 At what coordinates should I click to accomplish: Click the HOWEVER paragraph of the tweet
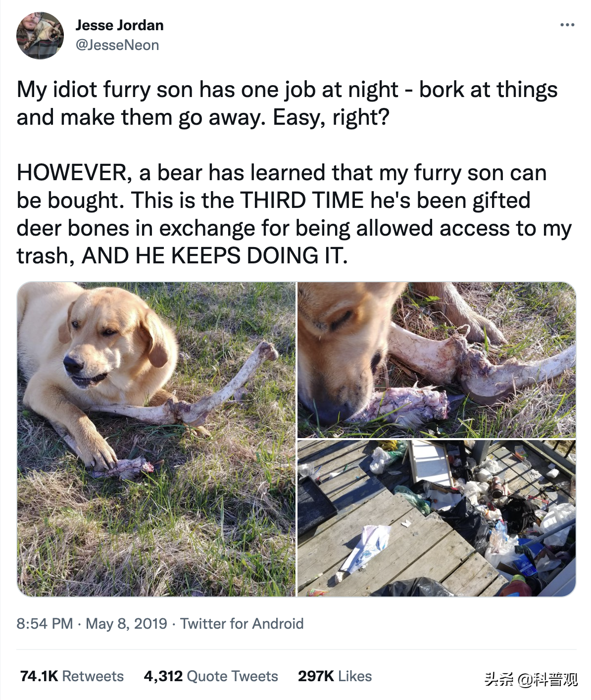pyautogui.click(x=294, y=214)
